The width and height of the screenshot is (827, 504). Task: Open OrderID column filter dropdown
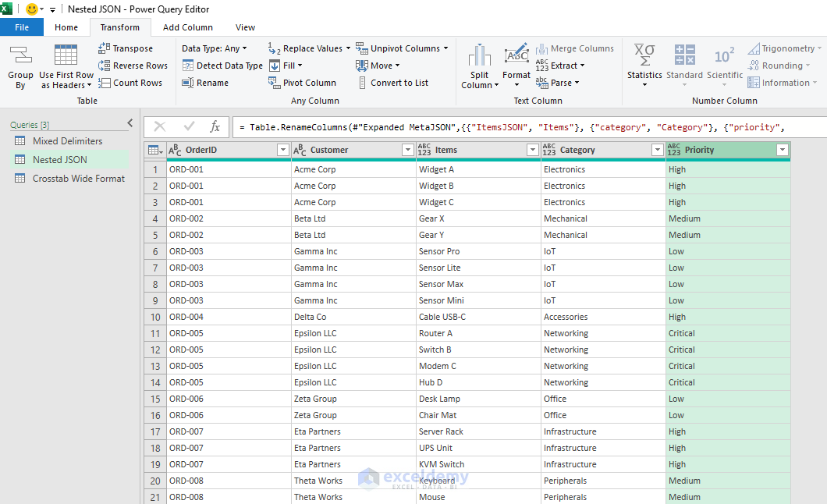tap(283, 151)
